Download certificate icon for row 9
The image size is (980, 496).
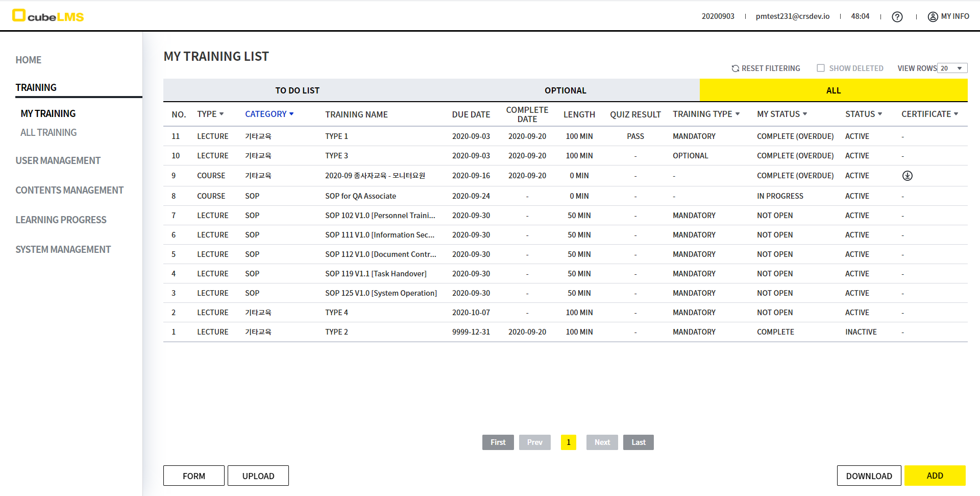coord(907,176)
